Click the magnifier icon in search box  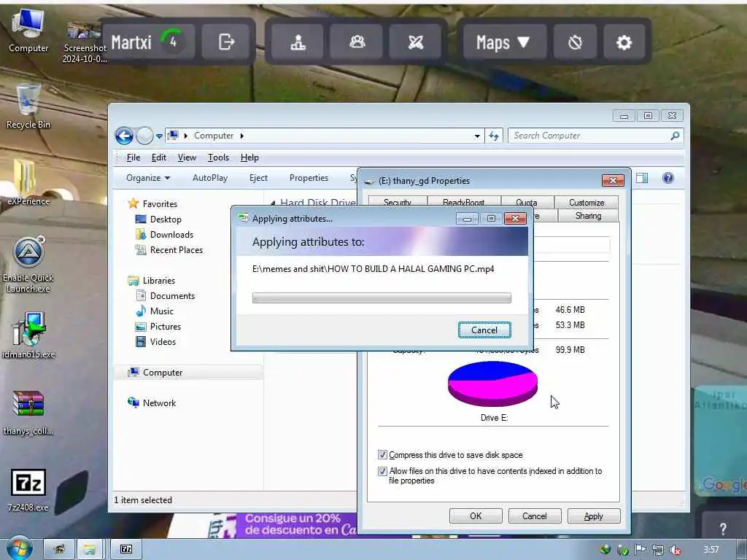(675, 136)
